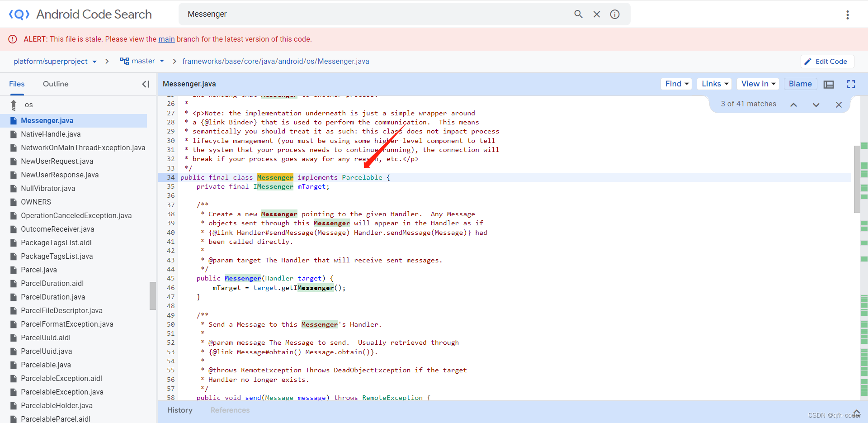868x423 pixels.
Task: Click the file list scrollbar thumb
Action: (x=153, y=296)
